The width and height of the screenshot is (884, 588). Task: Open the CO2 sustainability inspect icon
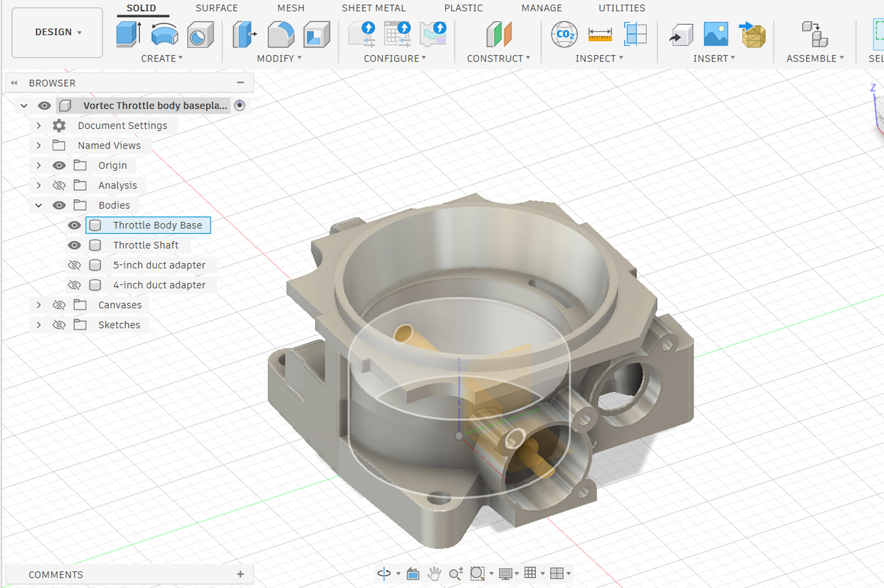(564, 34)
